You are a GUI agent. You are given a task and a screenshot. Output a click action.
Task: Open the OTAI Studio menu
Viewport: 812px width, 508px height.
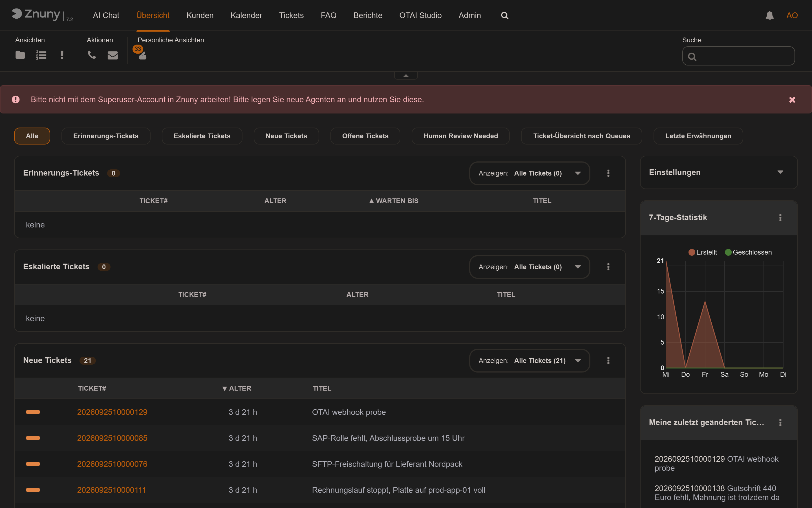[x=420, y=16]
